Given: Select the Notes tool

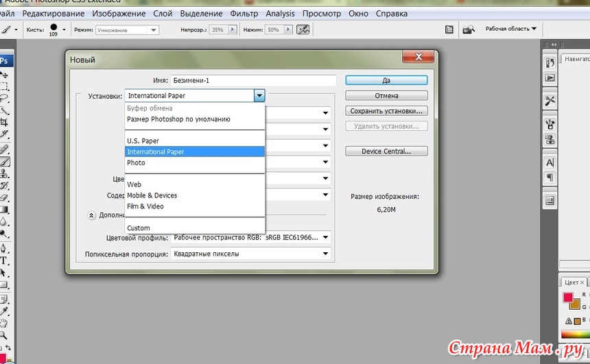Looking at the screenshot, I should (x=4, y=300).
